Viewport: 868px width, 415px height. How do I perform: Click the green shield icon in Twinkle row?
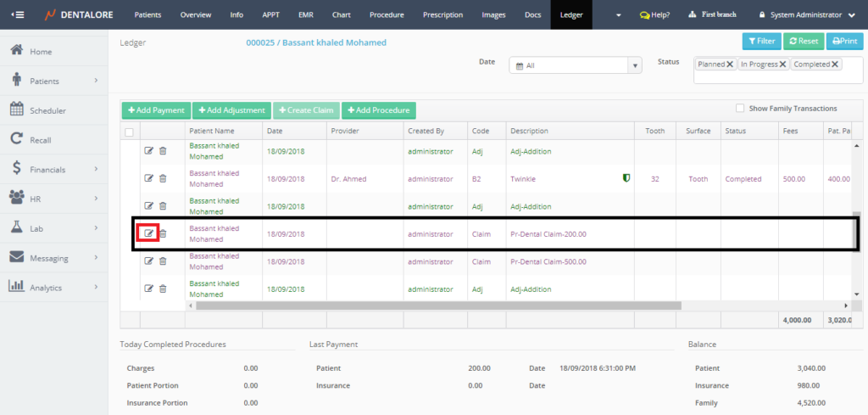(626, 178)
